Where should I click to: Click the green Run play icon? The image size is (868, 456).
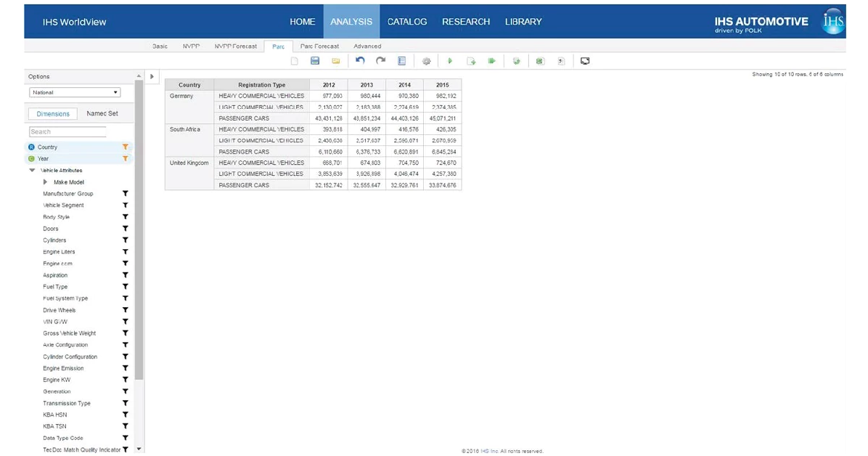tap(450, 61)
